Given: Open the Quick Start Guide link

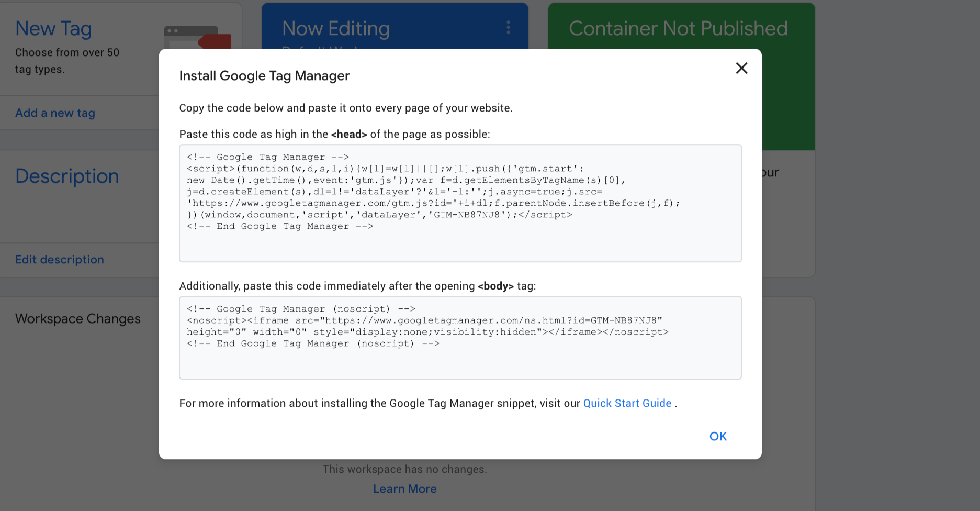Looking at the screenshot, I should click(627, 403).
